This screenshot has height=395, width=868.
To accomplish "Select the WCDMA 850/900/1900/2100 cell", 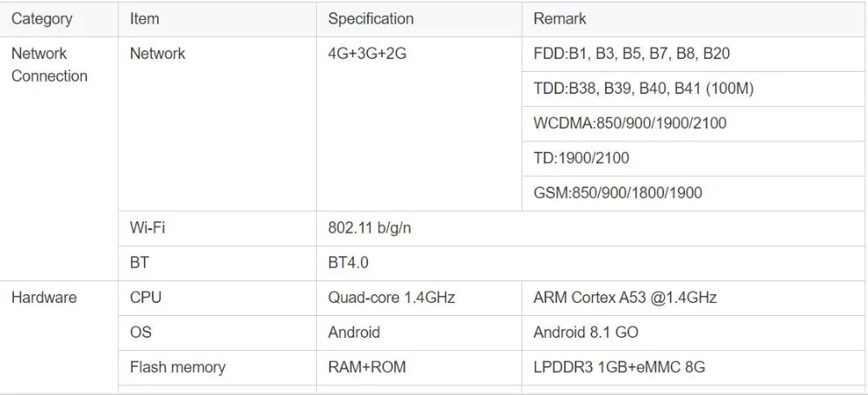I will coord(694,123).
